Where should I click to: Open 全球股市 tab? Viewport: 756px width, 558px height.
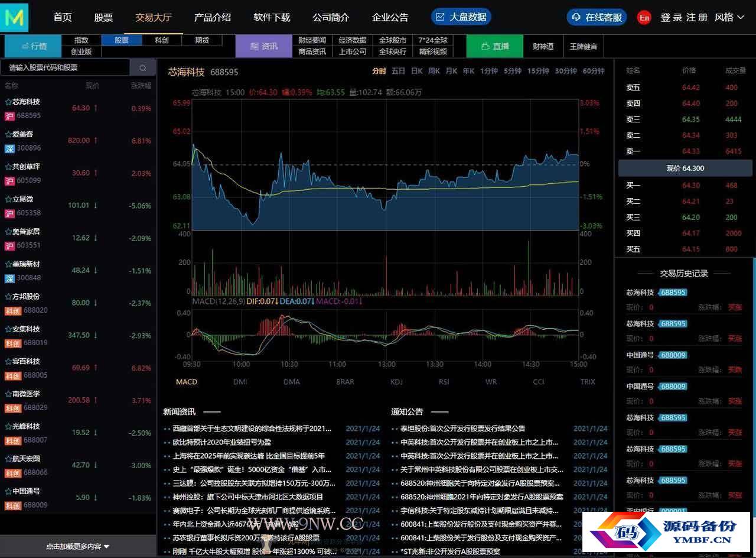point(393,40)
